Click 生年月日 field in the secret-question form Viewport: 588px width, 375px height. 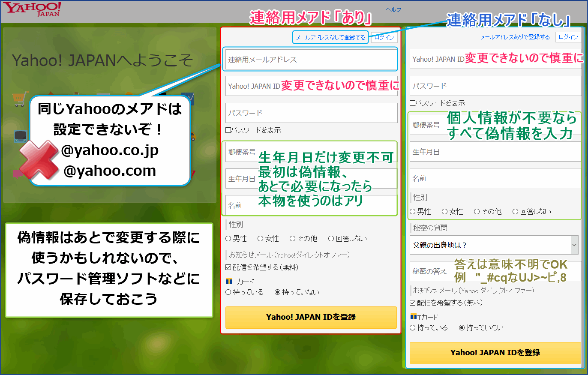click(x=495, y=152)
